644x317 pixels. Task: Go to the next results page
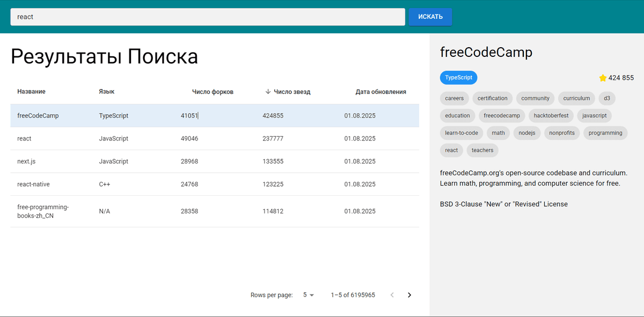pos(409,295)
